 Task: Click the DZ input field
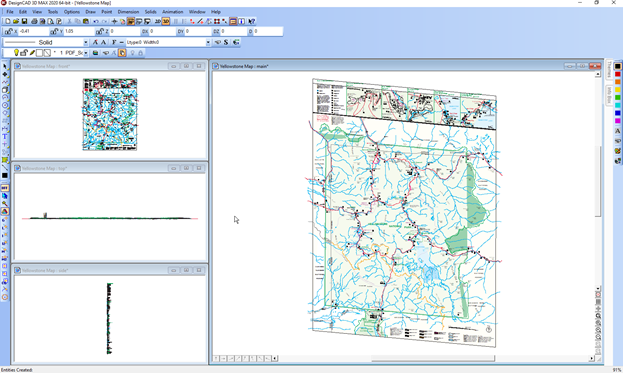pyautogui.click(x=233, y=31)
